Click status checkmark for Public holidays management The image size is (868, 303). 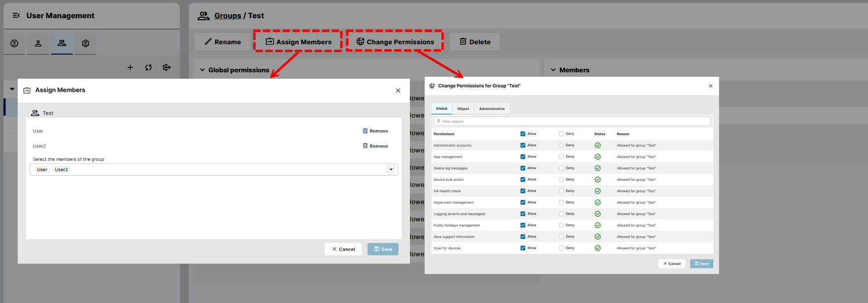click(598, 225)
